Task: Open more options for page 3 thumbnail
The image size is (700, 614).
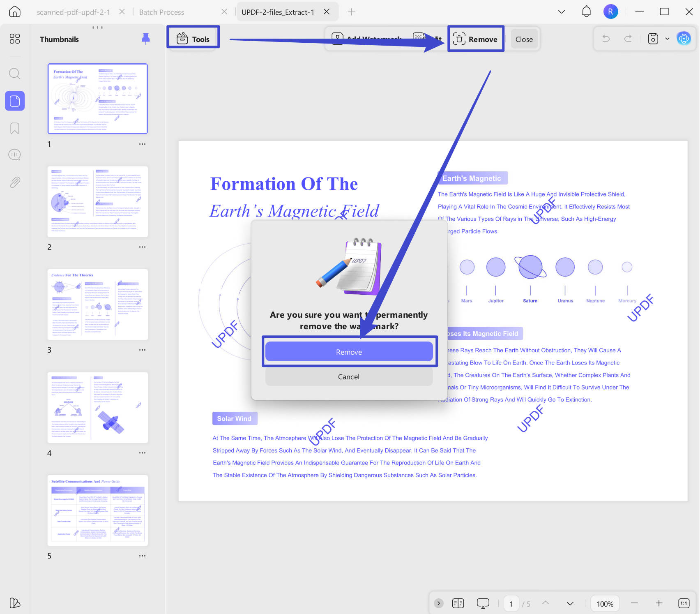Action: click(x=142, y=350)
